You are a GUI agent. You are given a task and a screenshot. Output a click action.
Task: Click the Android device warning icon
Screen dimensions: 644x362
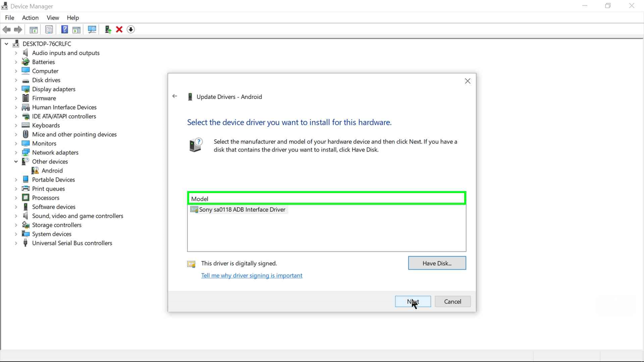(35, 170)
